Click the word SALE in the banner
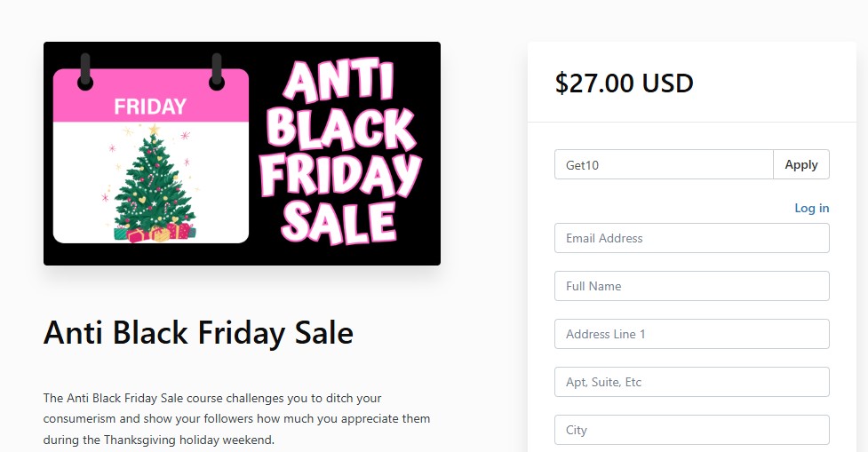This screenshot has width=868, height=452. click(338, 220)
